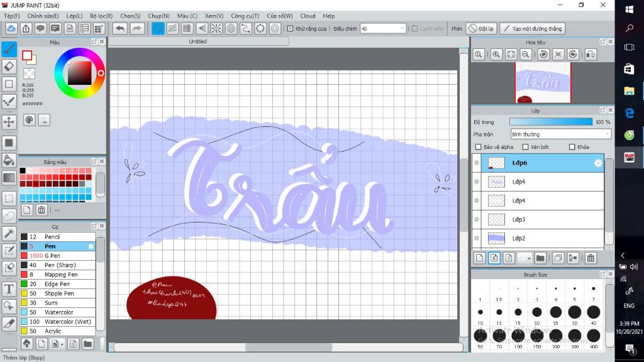
Task: Click the Đặt lại button
Action: coord(482,28)
